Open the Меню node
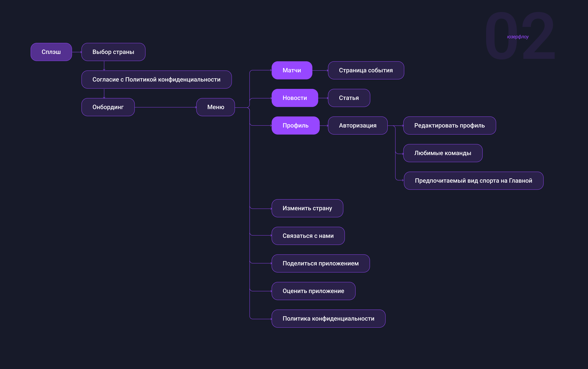Screen dimensions: 588x369 point(216,107)
